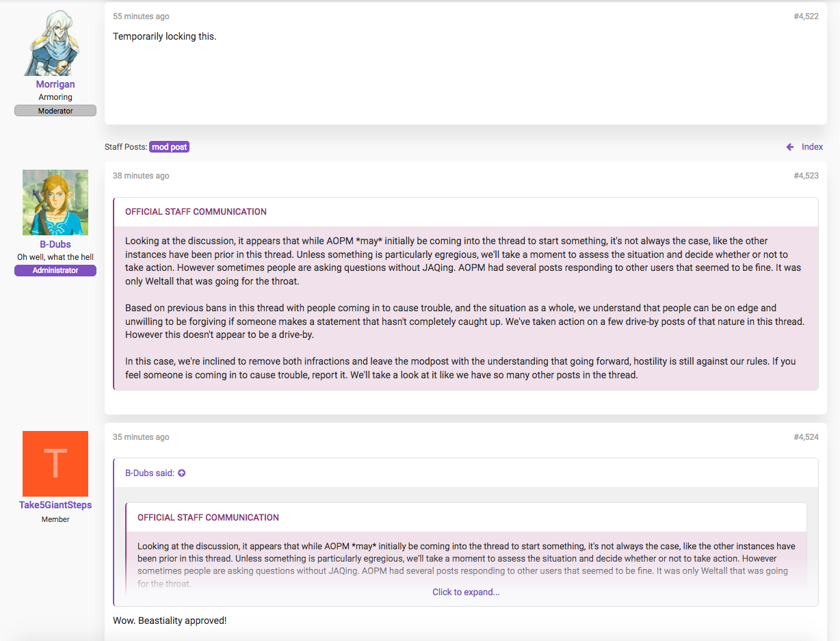Open B-Dubs' Link avatar

pos(55,202)
